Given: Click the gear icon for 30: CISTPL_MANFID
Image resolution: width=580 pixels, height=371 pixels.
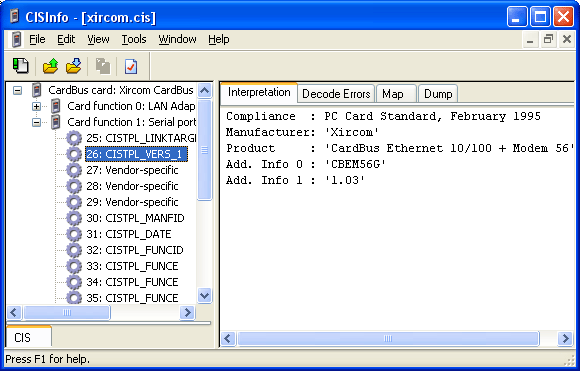Looking at the screenshot, I should [x=74, y=218].
